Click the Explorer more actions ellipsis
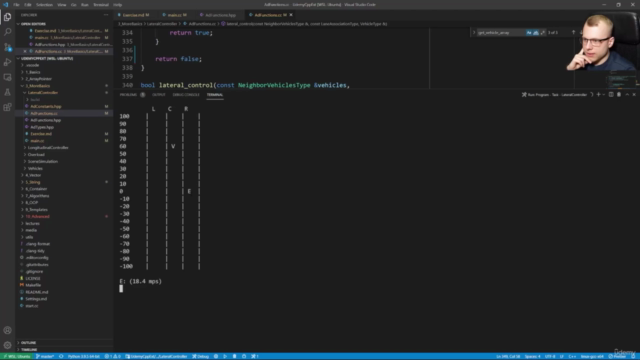 106,15
